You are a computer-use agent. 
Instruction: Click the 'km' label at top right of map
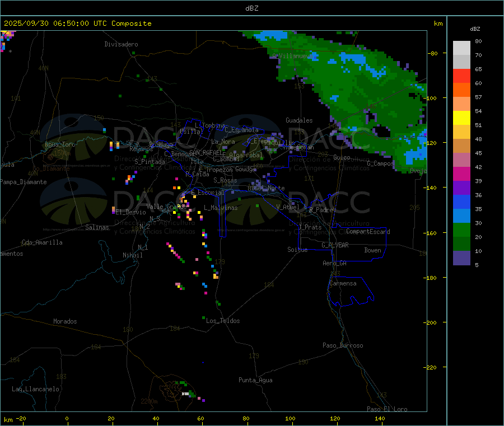(438, 24)
